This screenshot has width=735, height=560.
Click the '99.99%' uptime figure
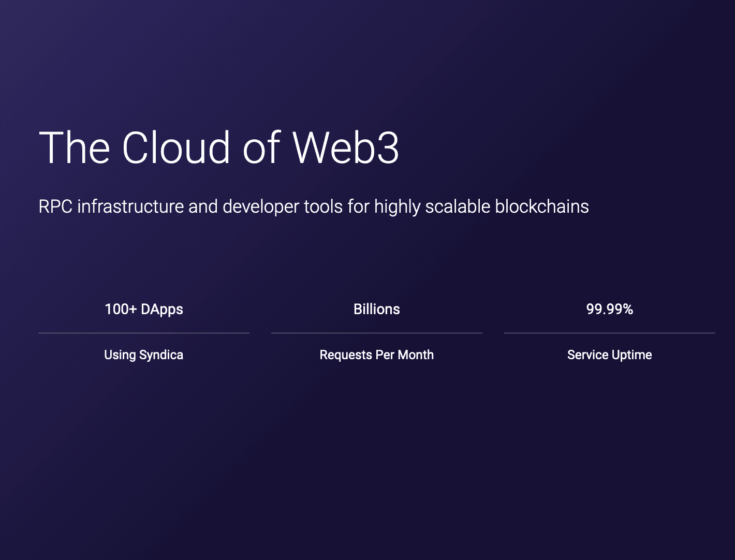pos(610,310)
